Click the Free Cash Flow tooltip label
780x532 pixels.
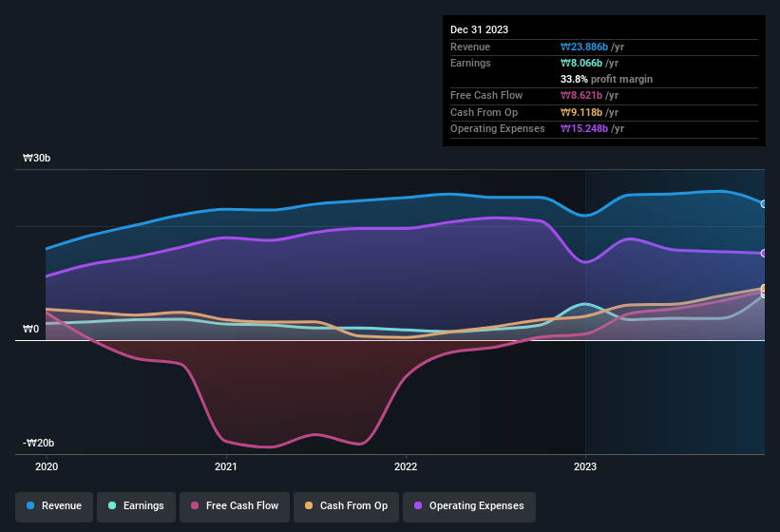click(486, 95)
